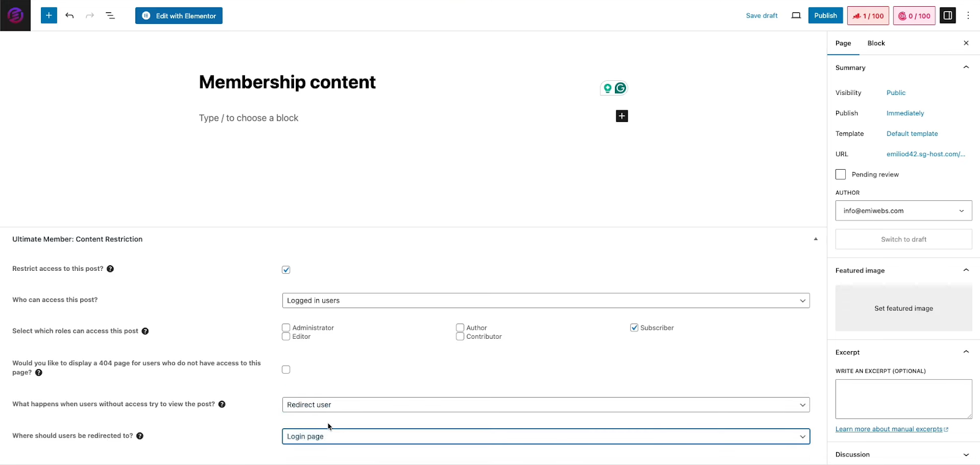This screenshot has width=980, height=465.
Task: Uncheck Restrict access to this post
Action: coord(286,270)
